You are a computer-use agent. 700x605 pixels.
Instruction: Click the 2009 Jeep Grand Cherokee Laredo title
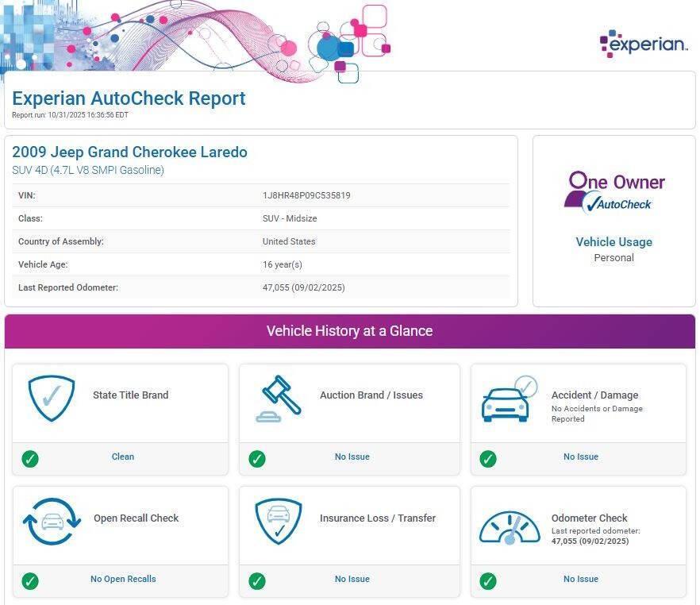point(129,152)
